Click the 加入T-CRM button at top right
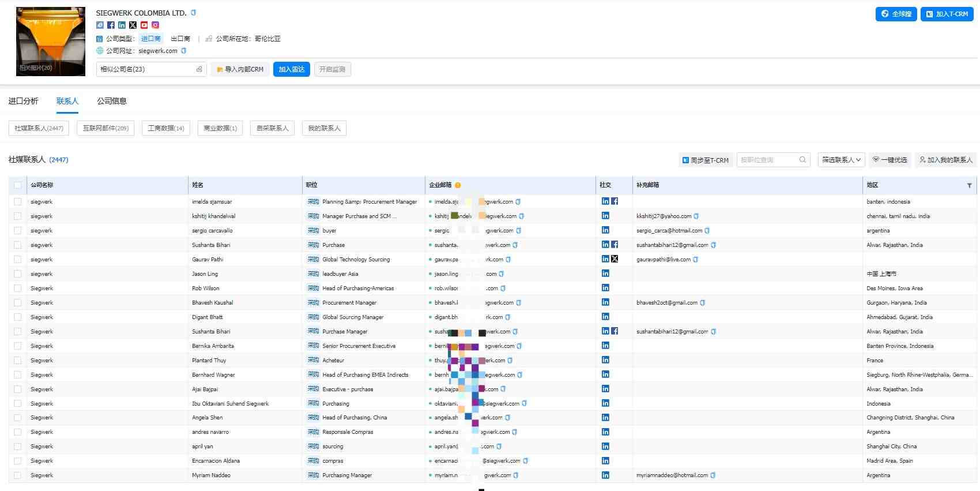 [x=947, y=14]
